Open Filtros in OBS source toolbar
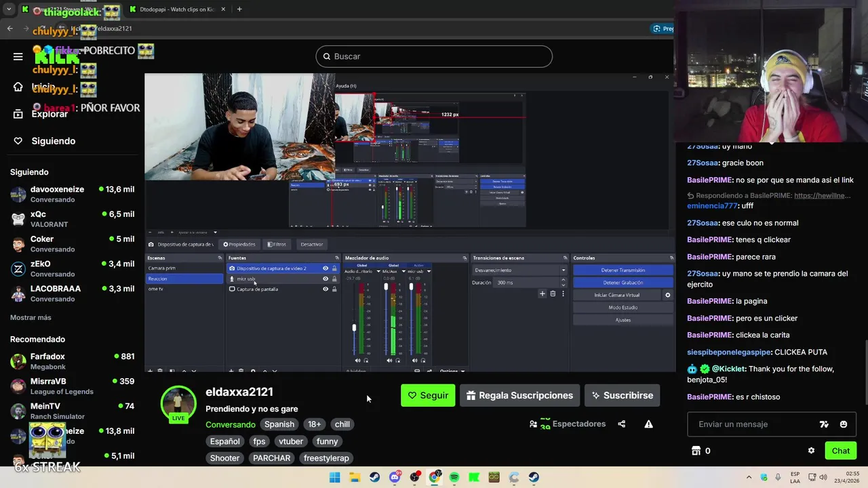868x488 pixels. pos(276,244)
